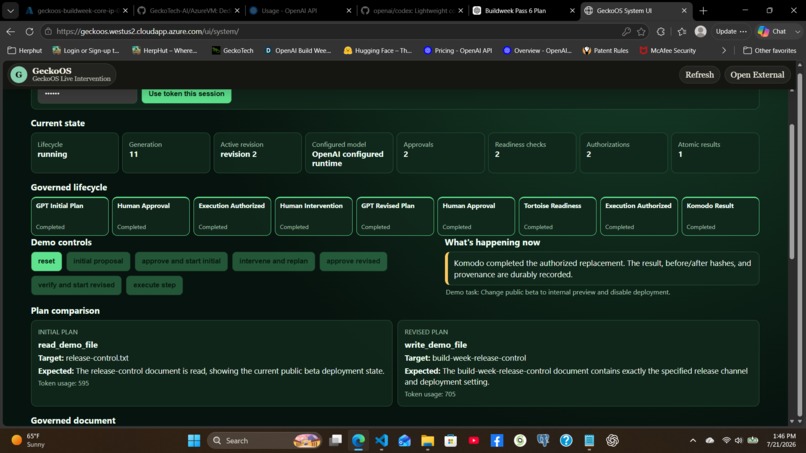Click Refresh in the GeckoOS header
This screenshot has width=806, height=453.
(700, 75)
